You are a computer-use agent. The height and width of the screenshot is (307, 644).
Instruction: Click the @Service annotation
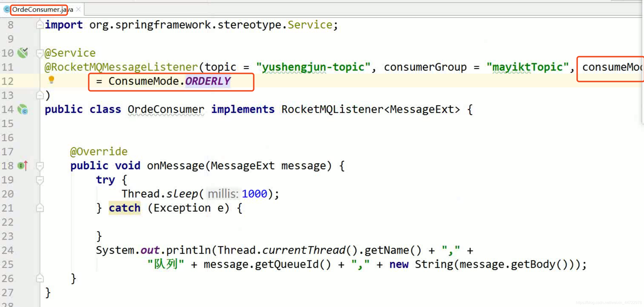coord(70,53)
